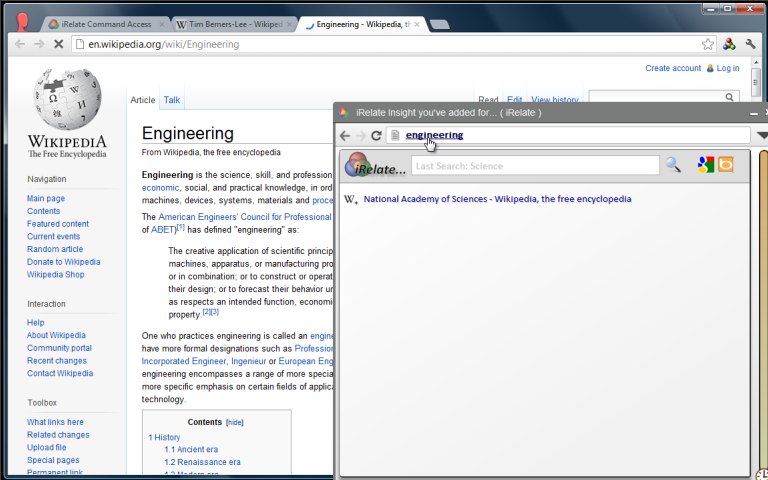The width and height of the screenshot is (768, 480).
Task: Click the iRelate logo
Action: point(376,165)
